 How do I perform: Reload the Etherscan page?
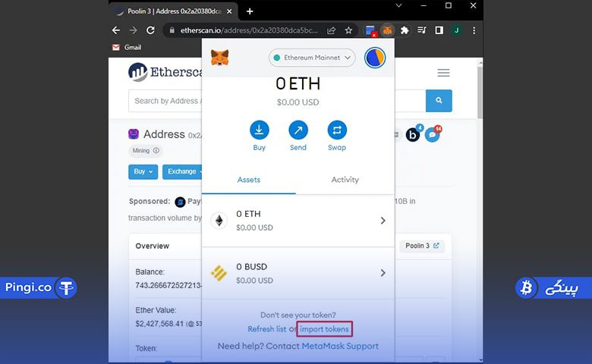point(150,30)
